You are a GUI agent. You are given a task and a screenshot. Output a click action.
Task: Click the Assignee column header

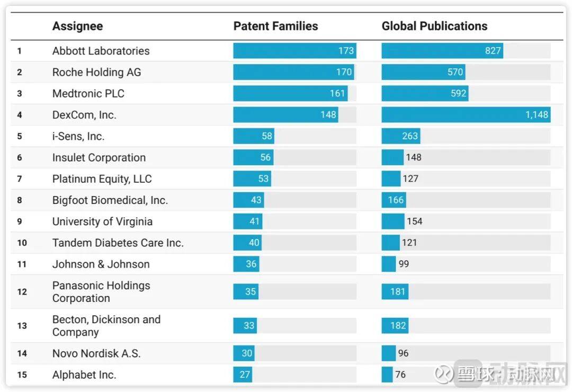(77, 26)
